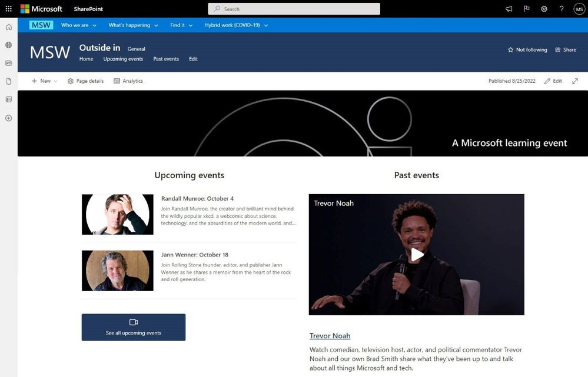Click Edit in site navigation
Screen dimensions: 588x377
(x=193, y=59)
